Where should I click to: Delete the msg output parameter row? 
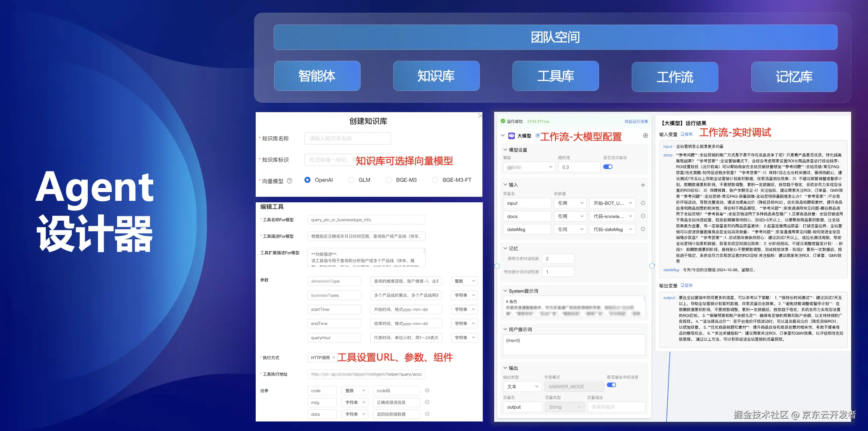tap(427, 402)
